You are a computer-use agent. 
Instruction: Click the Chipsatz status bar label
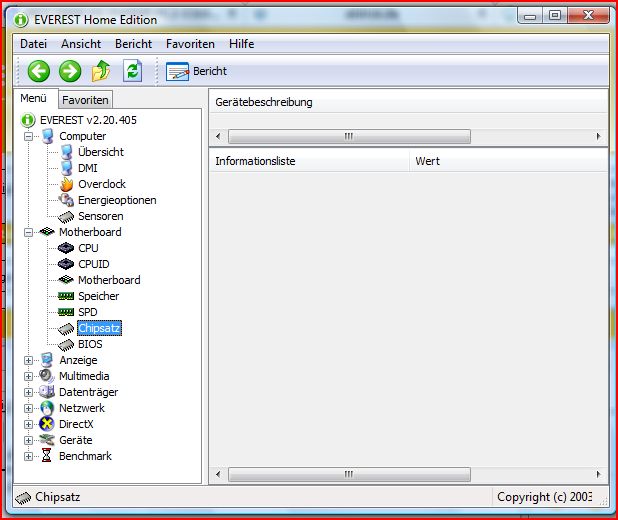[x=58, y=497]
